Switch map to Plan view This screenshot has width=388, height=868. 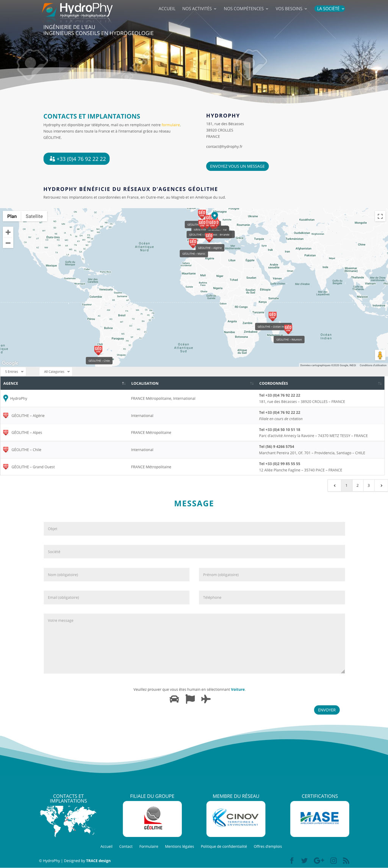point(12,216)
